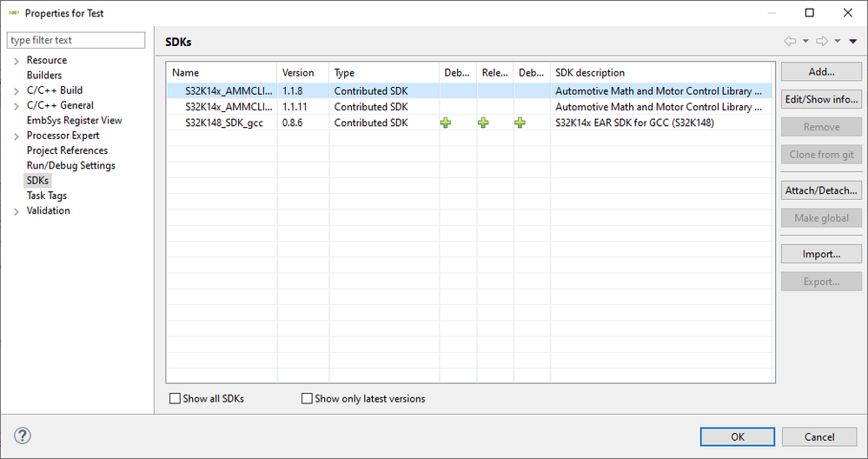Click the maximize window button
The image size is (868, 459).
click(809, 13)
